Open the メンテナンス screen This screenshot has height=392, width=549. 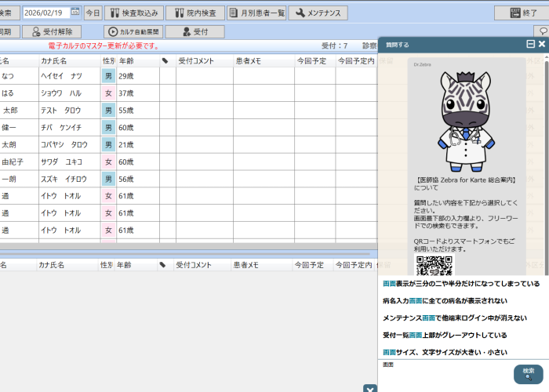pyautogui.click(x=318, y=13)
